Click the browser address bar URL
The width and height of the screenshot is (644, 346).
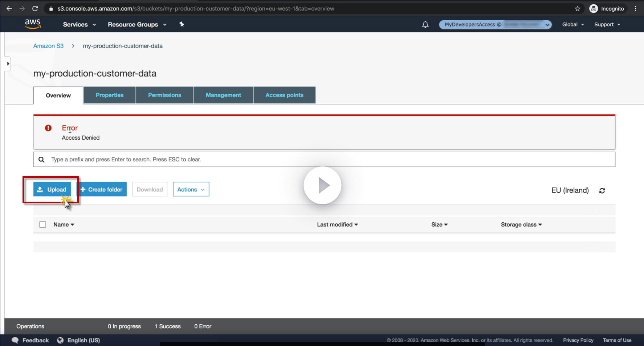point(196,8)
